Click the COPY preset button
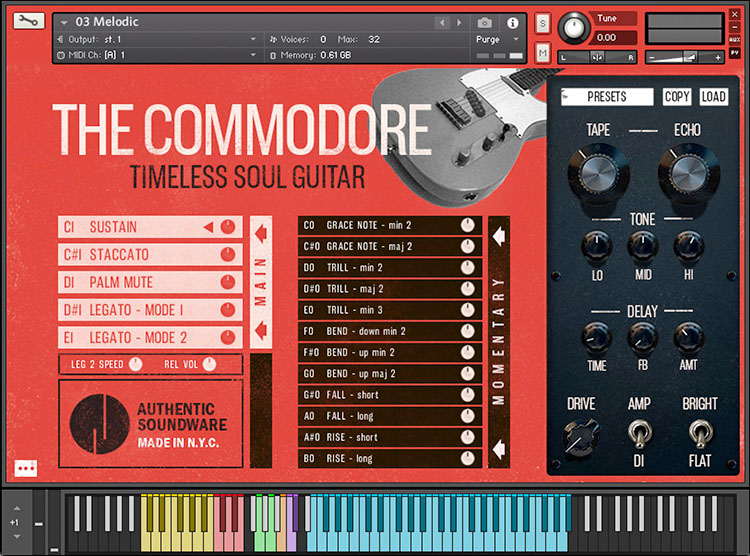Image resolution: width=750 pixels, height=556 pixels. tap(677, 97)
